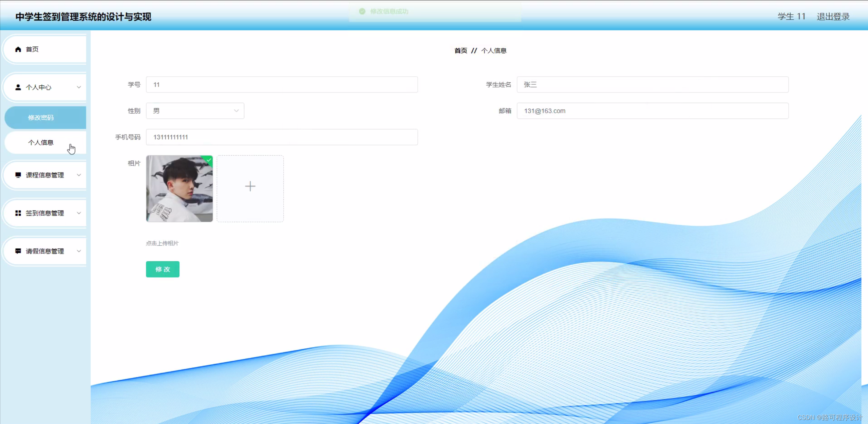Click the person icon for 个人中心
Image resolution: width=868 pixels, height=424 pixels.
tap(18, 87)
